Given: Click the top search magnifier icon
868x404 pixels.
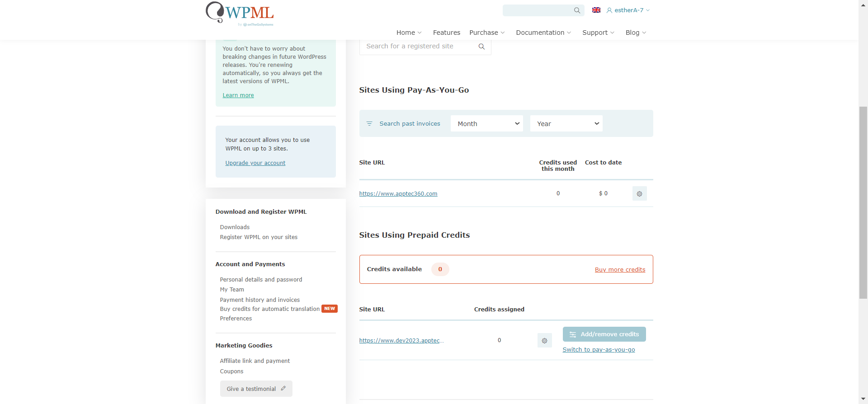Looking at the screenshot, I should [577, 10].
